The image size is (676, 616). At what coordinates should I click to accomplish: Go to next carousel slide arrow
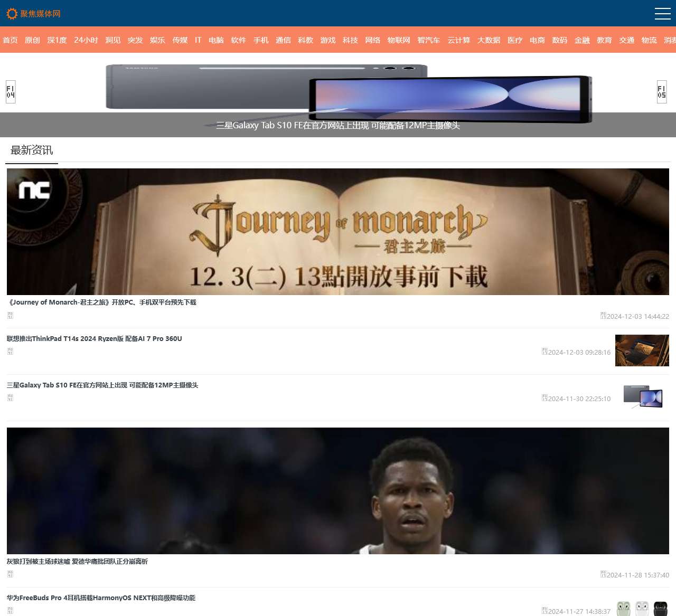[x=662, y=92]
